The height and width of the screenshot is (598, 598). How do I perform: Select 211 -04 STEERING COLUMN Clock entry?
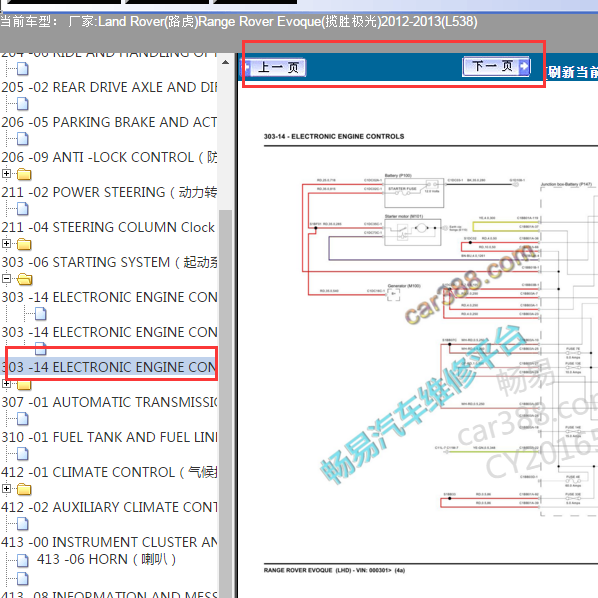(108, 227)
